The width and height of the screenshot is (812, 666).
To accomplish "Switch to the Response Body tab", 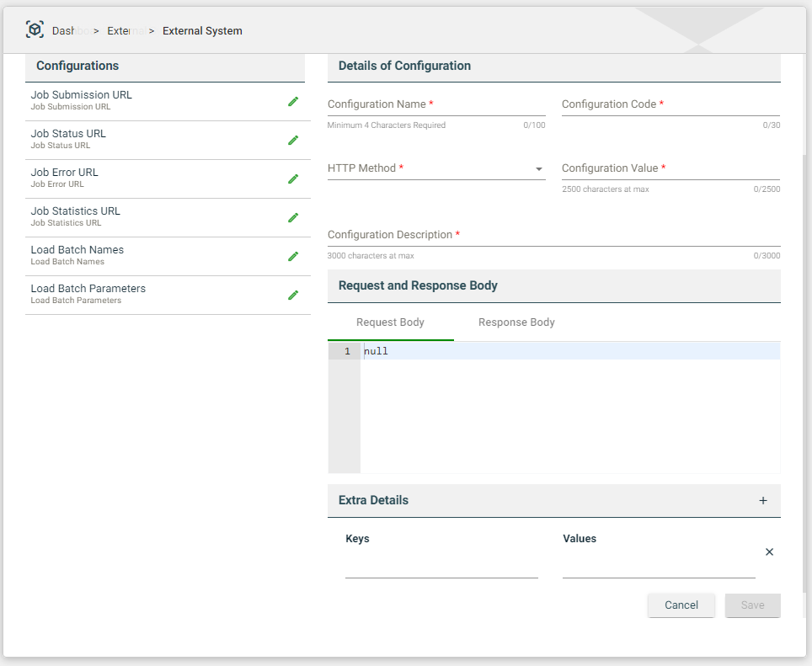I will 516,322.
